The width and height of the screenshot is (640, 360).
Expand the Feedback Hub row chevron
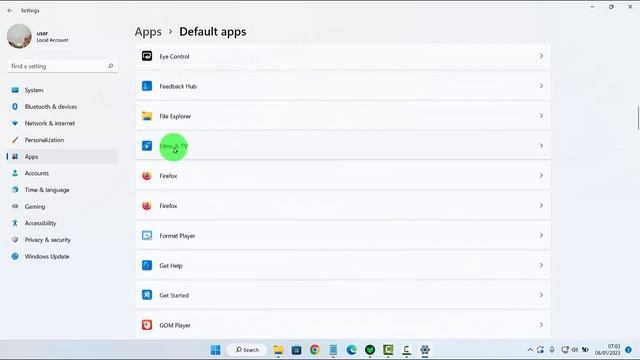(541, 86)
